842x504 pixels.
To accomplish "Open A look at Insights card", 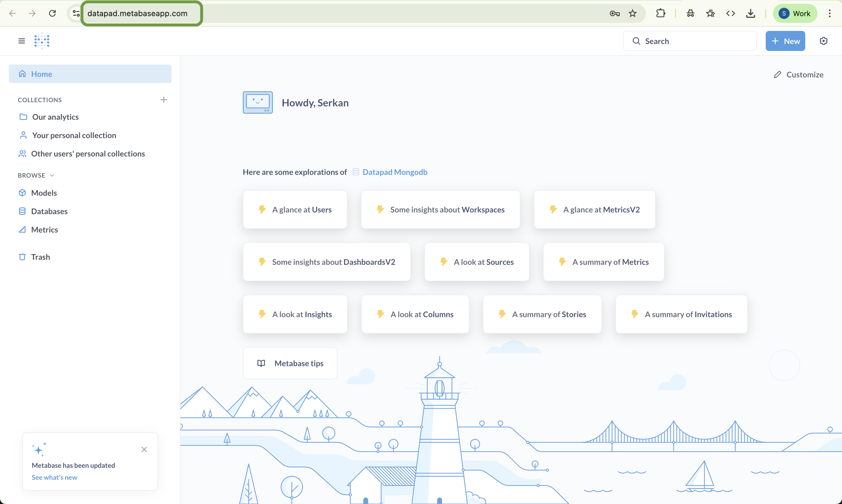I will [x=295, y=314].
